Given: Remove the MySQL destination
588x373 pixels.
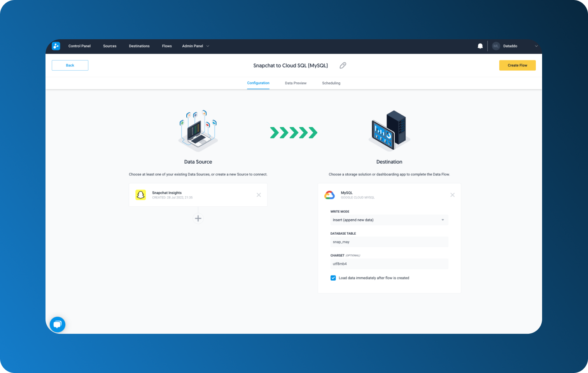Looking at the screenshot, I should pos(452,195).
